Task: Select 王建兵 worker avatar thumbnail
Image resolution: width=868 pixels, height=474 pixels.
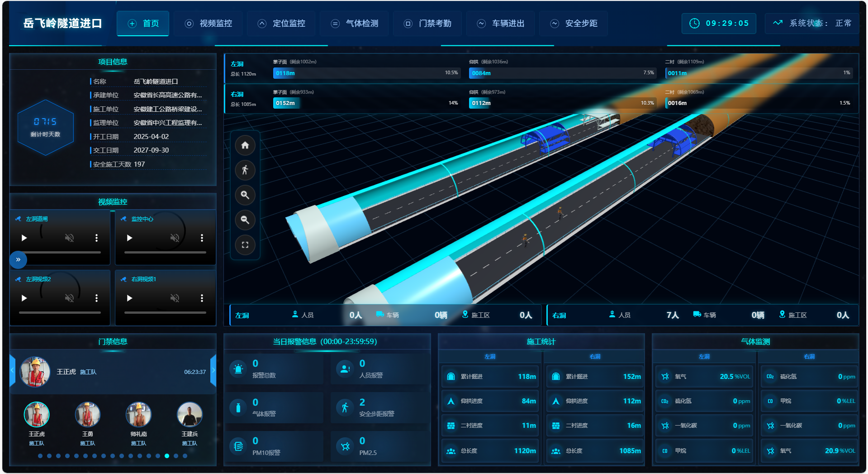Action: pyautogui.click(x=190, y=415)
